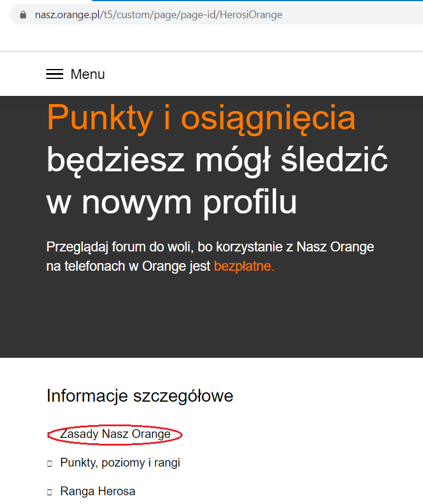Open the Ranga Herosa link
The image size is (423, 504).
coord(98,491)
